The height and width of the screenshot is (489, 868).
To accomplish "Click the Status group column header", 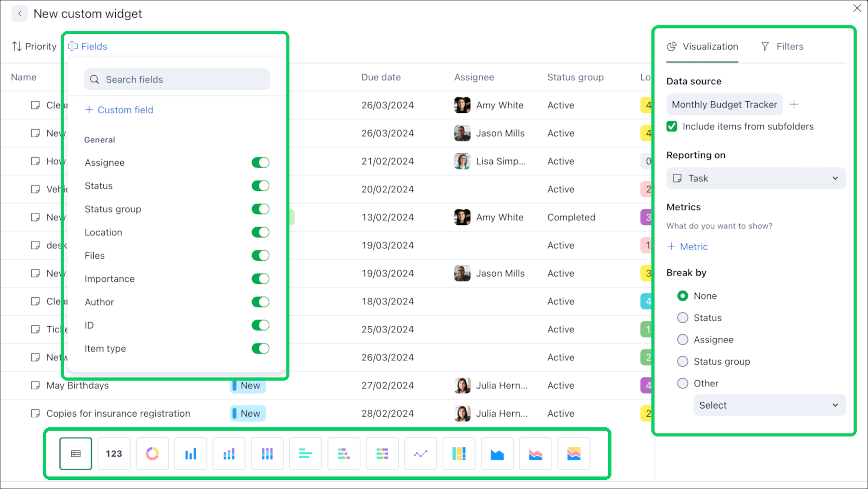I will pyautogui.click(x=575, y=77).
